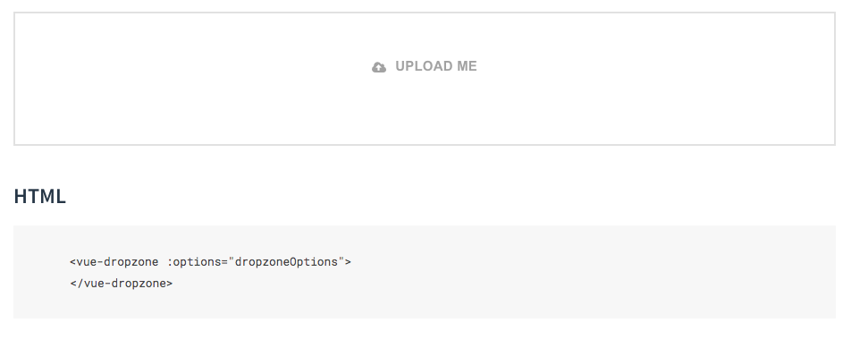Click the slash in the closing vue-dropzone tag

click(x=80, y=284)
